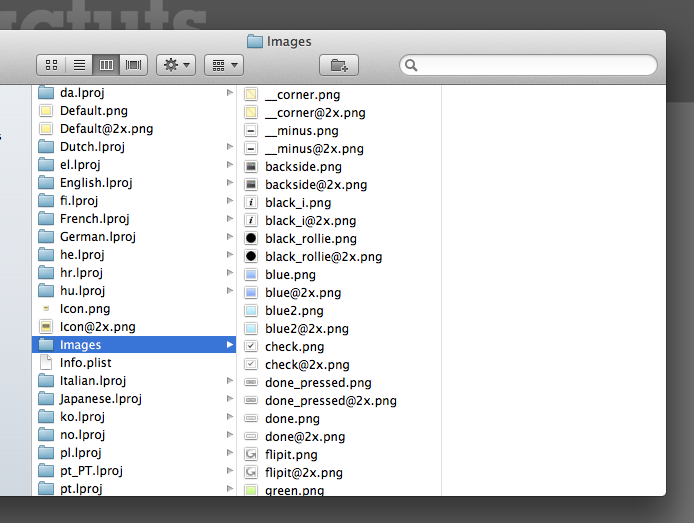Click the blue.png thumbnail icon
This screenshot has width=694, height=523.
point(251,274)
